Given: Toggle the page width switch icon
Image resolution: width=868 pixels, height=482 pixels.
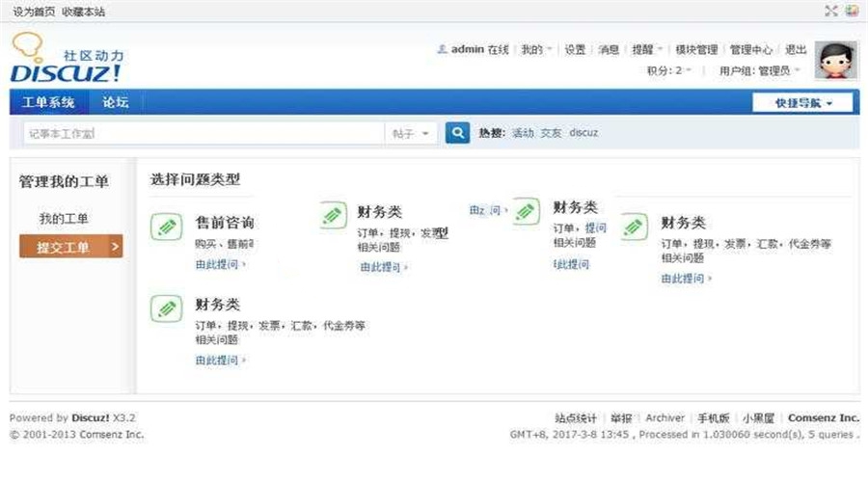Looking at the screenshot, I should [830, 12].
